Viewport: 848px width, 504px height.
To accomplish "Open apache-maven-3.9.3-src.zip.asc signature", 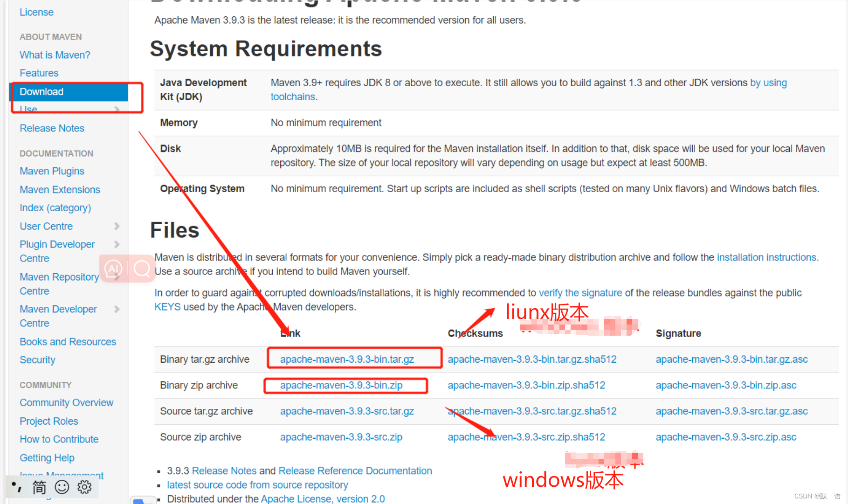I will pos(726,437).
